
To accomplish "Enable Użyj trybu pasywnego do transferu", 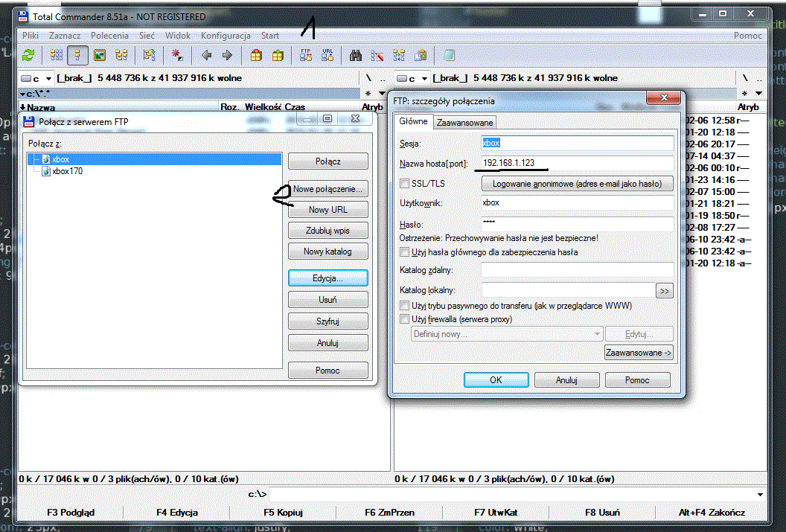I will 404,305.
